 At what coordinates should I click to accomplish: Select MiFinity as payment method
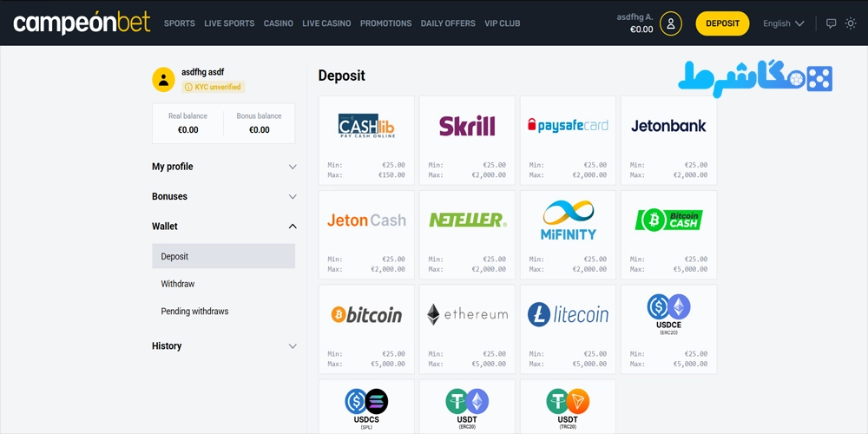(x=568, y=234)
